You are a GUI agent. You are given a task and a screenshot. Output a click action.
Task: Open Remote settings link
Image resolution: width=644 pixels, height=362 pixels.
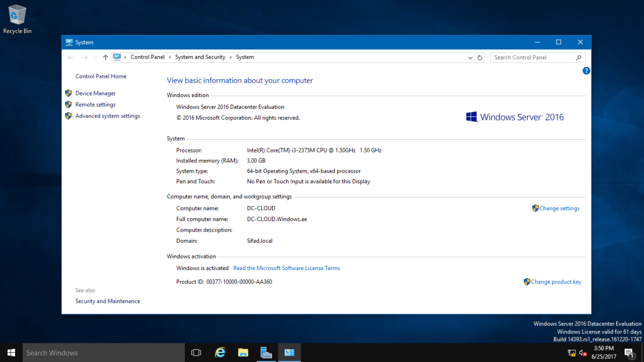point(95,105)
